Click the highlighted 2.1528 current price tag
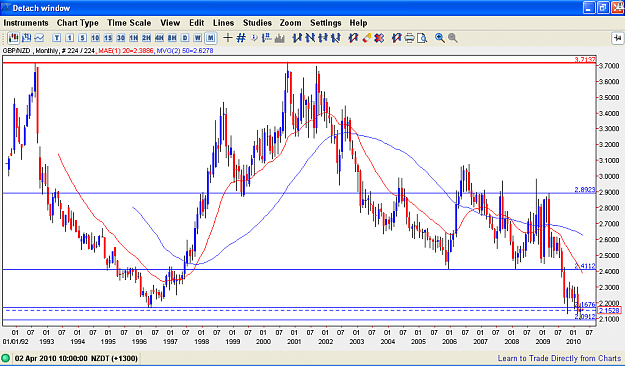 coord(609,311)
